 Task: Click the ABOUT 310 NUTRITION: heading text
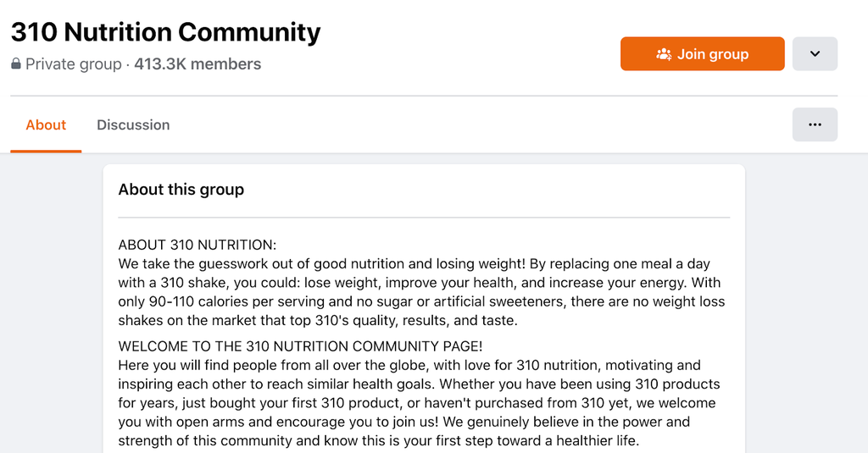point(197,245)
